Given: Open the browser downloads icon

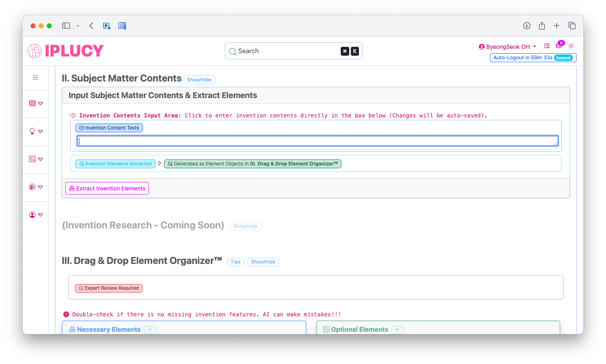Looking at the screenshot, I should coord(527,26).
